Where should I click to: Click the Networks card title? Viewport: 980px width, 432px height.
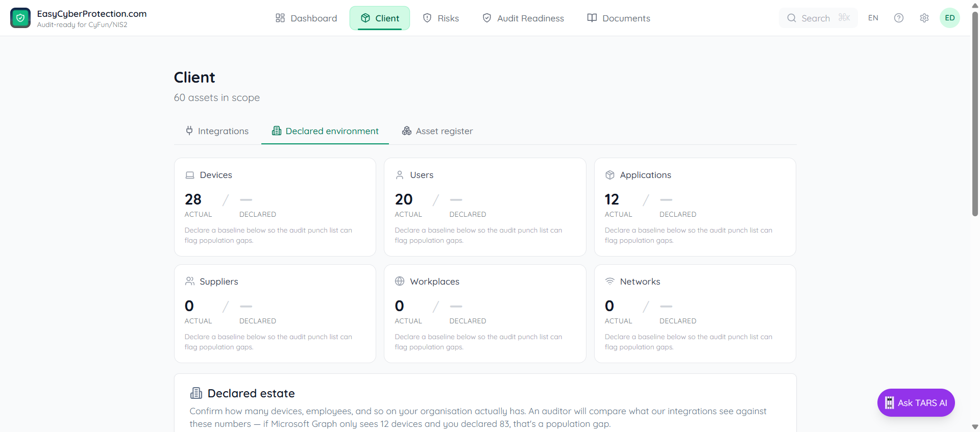640,282
